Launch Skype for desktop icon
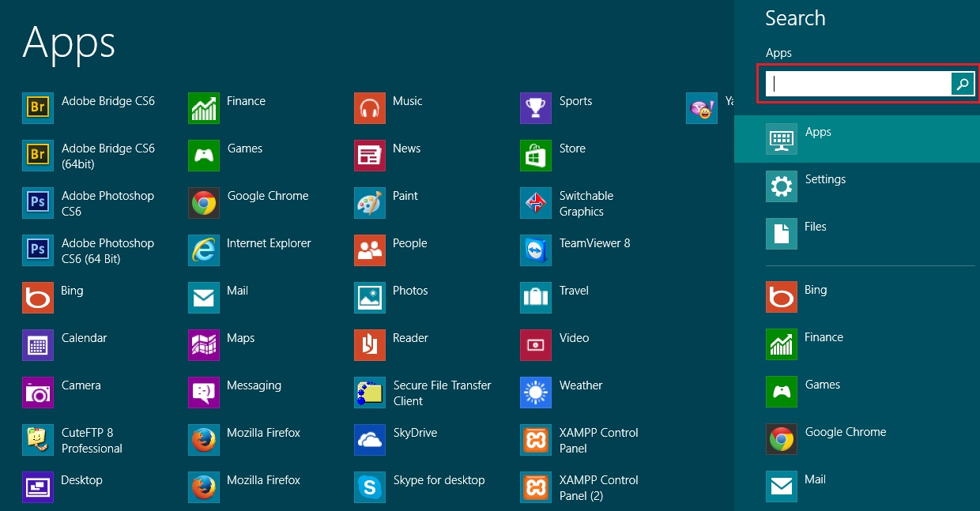The image size is (980, 511). point(370,487)
